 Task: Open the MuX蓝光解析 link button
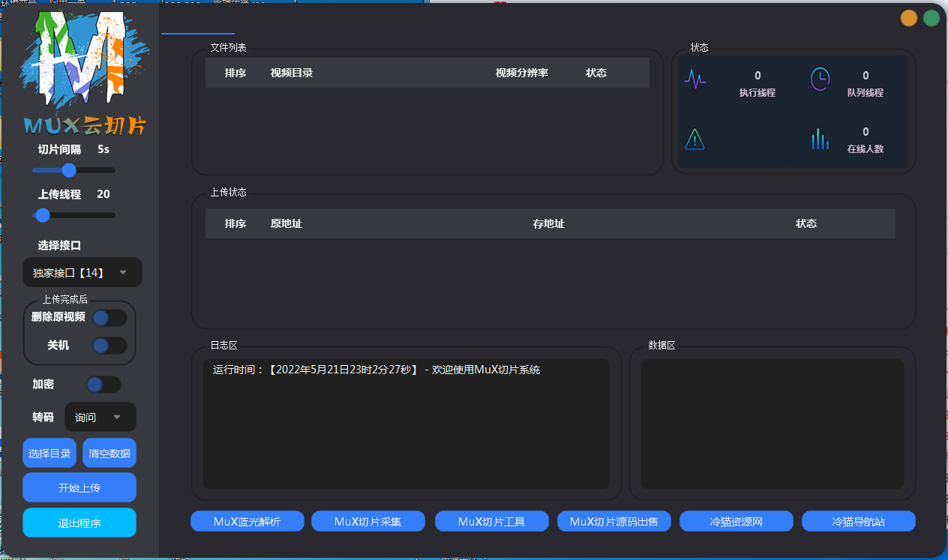247,521
